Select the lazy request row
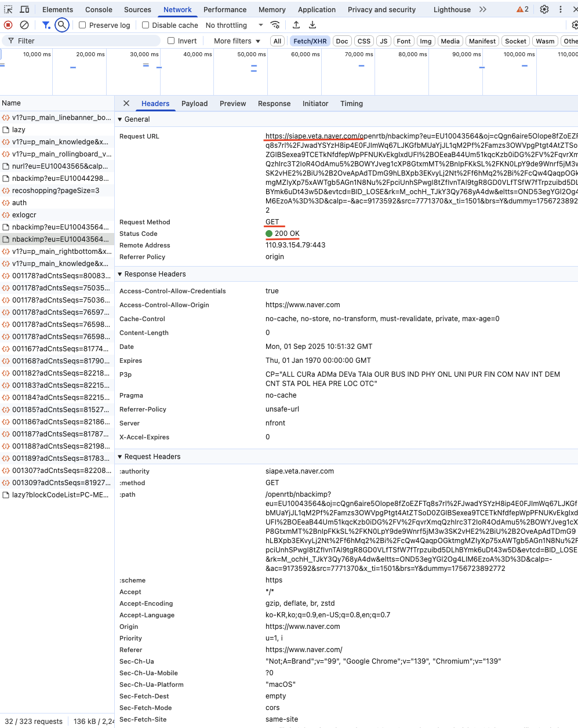The image size is (578, 728). tap(57, 129)
